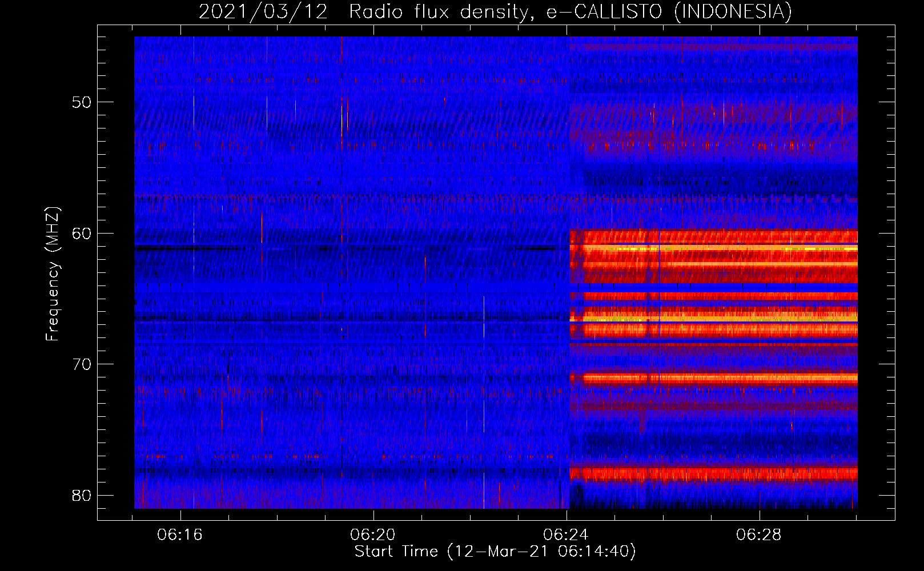Click the 80 frequency tick label
This screenshot has width=924, height=571.
click(x=82, y=496)
